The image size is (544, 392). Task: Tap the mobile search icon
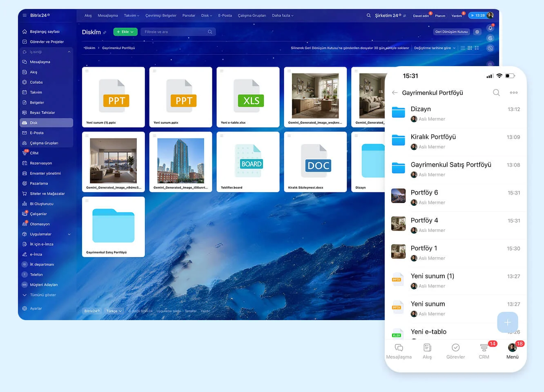tap(496, 93)
